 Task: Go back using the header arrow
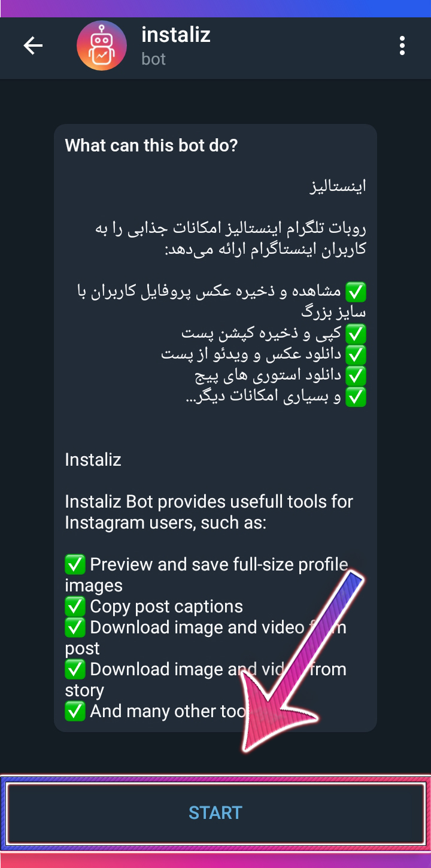click(x=33, y=45)
